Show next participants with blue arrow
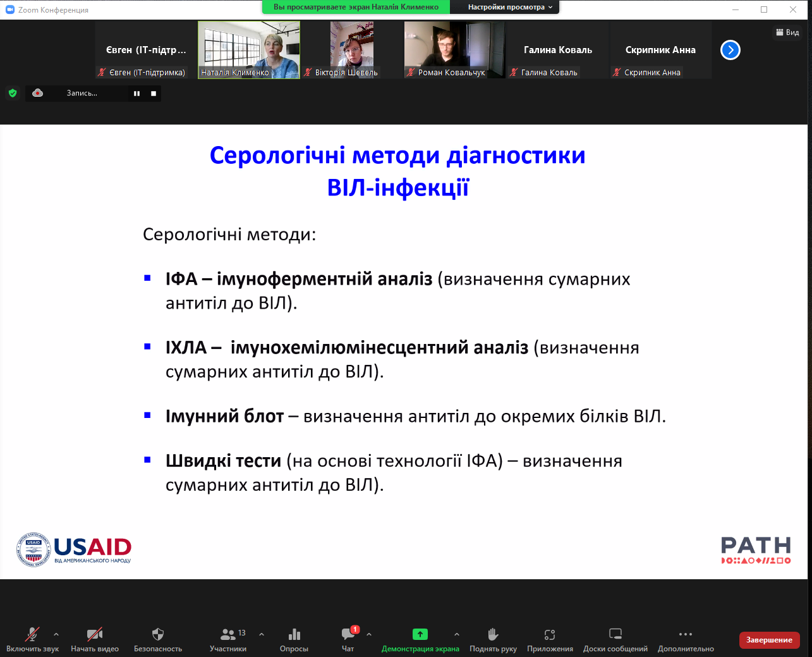 tap(730, 50)
